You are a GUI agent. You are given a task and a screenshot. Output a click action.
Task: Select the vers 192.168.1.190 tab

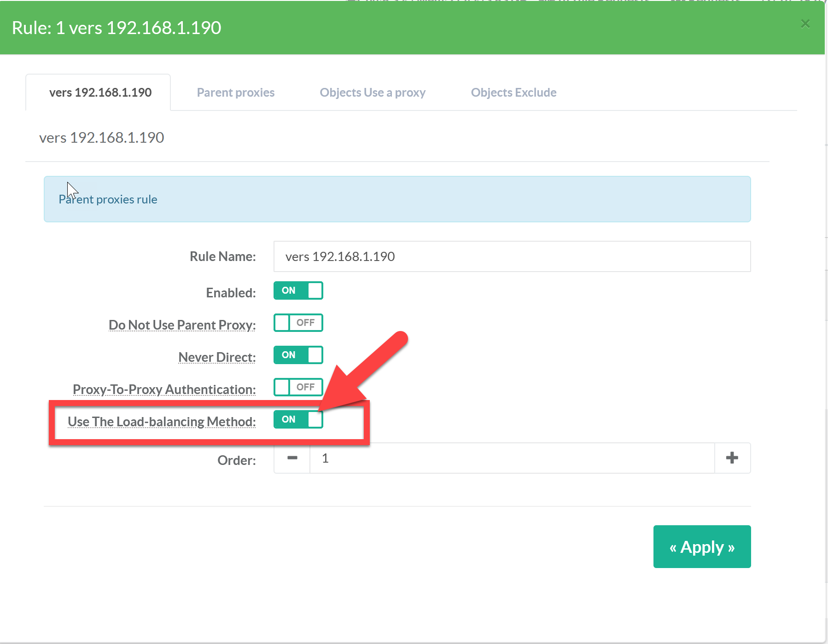pos(100,93)
